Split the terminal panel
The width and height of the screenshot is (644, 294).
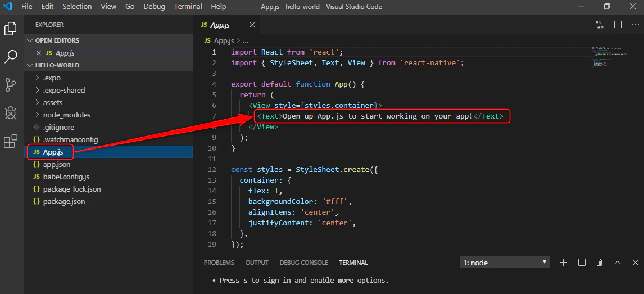click(x=582, y=263)
